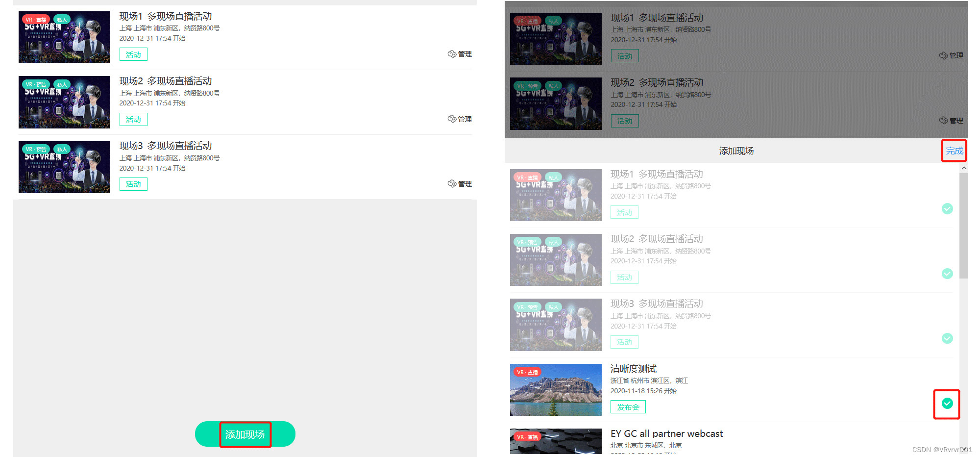The image size is (980, 457).
Task: Click title 现场2 多现场直播活动 in add list
Action: click(657, 239)
